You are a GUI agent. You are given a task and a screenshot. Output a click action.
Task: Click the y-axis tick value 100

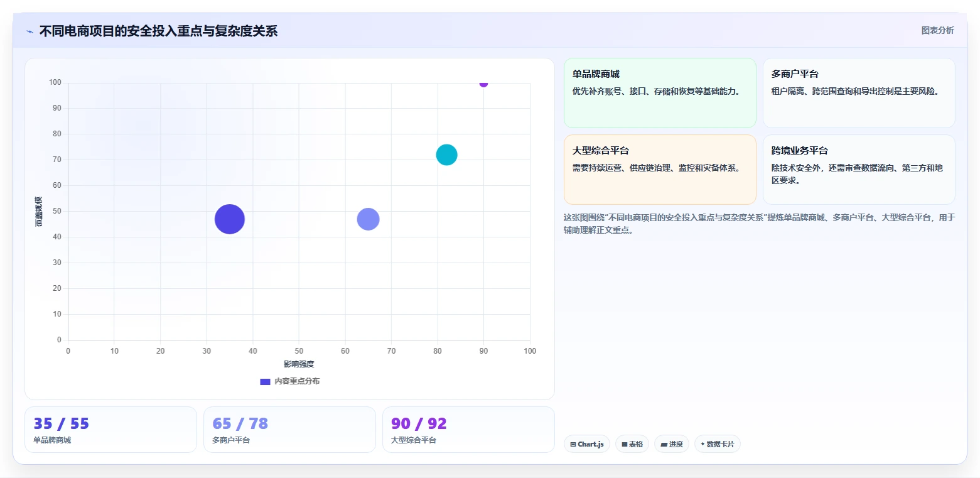point(55,82)
